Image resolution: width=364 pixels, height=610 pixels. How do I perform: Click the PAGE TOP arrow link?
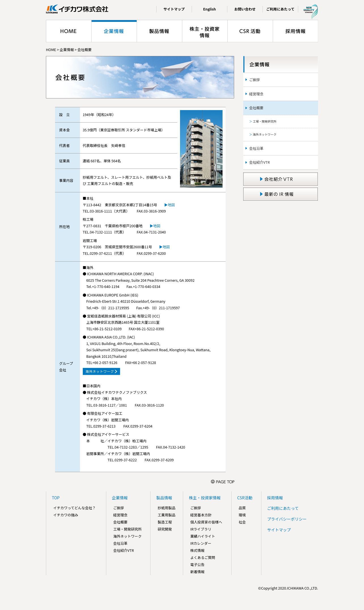pos(223,482)
